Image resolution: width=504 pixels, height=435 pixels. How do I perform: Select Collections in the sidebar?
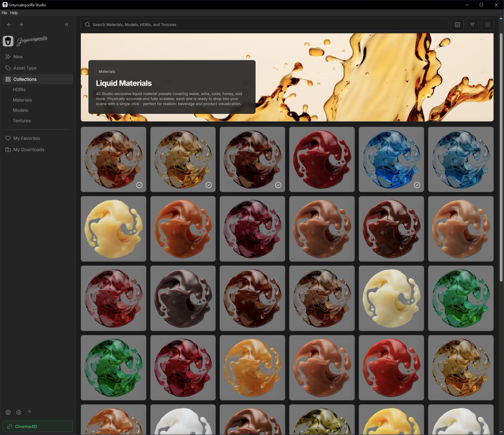(x=38, y=79)
